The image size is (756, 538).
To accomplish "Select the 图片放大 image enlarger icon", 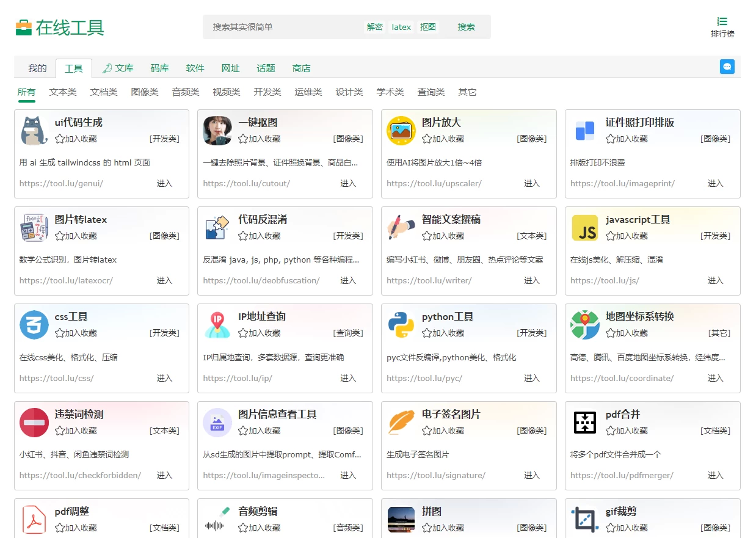I will point(401,130).
